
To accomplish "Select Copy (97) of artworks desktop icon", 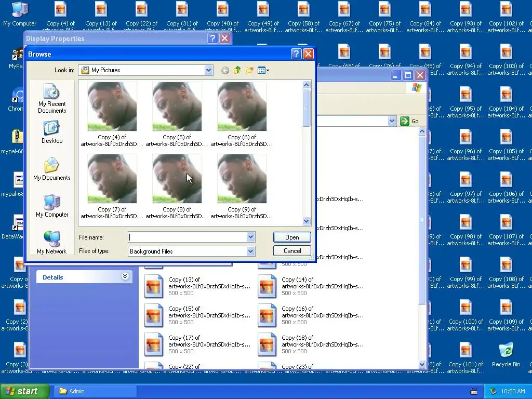I will click(x=465, y=187).
